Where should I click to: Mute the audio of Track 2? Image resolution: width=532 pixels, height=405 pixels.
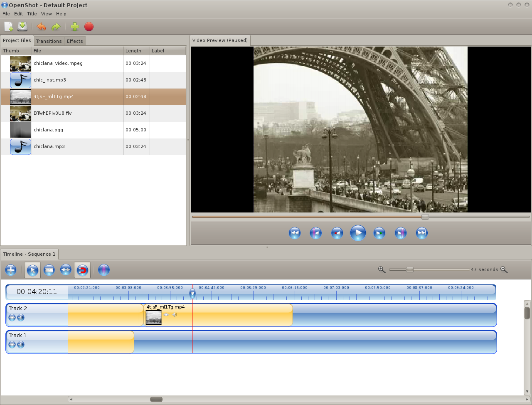pyautogui.click(x=21, y=318)
